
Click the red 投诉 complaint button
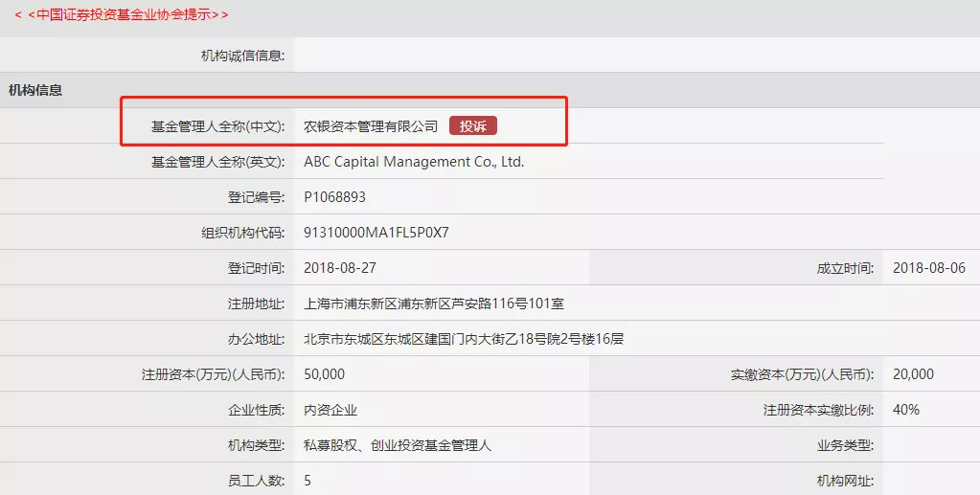pos(472,126)
